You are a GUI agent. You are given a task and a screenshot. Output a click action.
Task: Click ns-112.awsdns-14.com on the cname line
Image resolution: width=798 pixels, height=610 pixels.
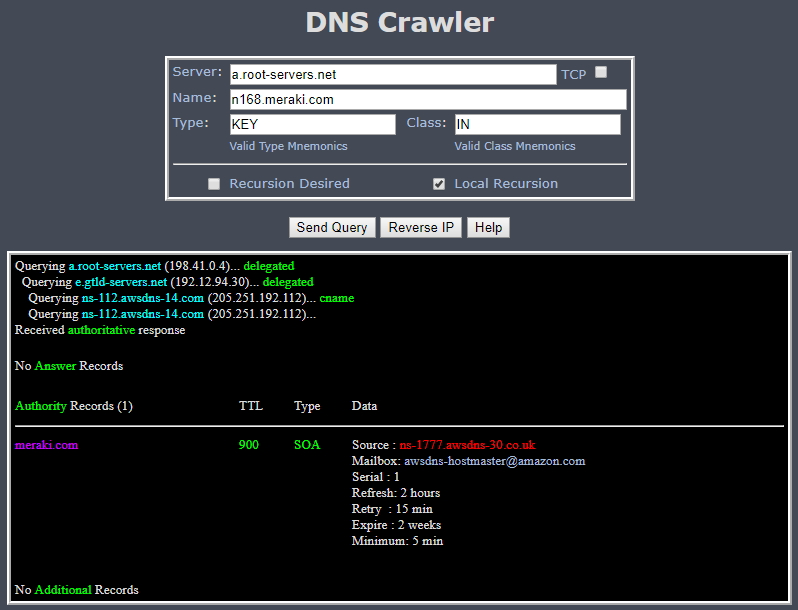[x=142, y=298]
